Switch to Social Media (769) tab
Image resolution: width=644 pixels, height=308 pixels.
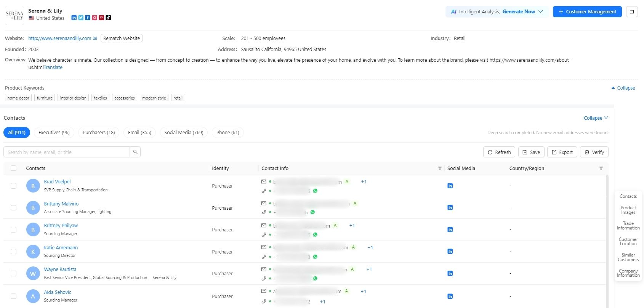184,133
